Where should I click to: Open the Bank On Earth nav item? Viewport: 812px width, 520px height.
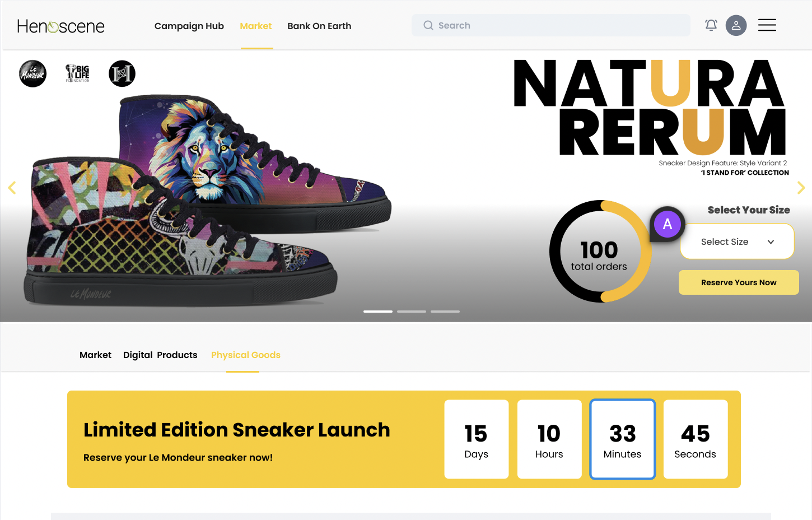point(319,26)
